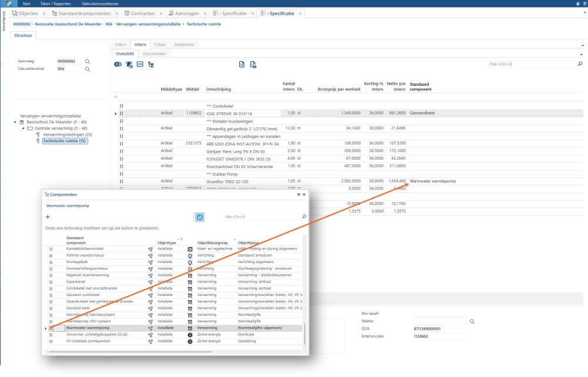Click the Externe code field
Viewport: 588px width, 377px height.
(439, 336)
